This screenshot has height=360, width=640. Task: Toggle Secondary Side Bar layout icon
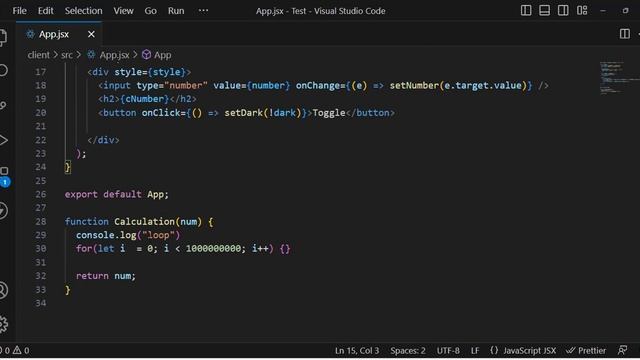click(563, 11)
